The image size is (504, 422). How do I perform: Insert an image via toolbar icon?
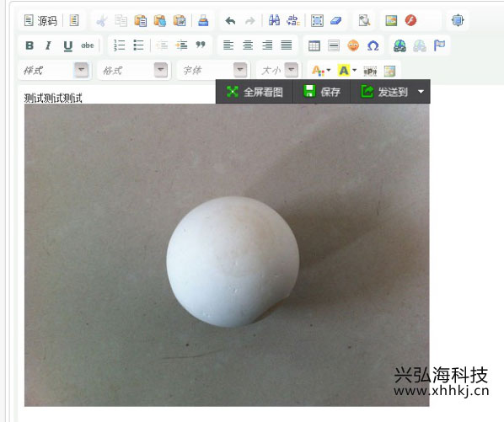391,20
